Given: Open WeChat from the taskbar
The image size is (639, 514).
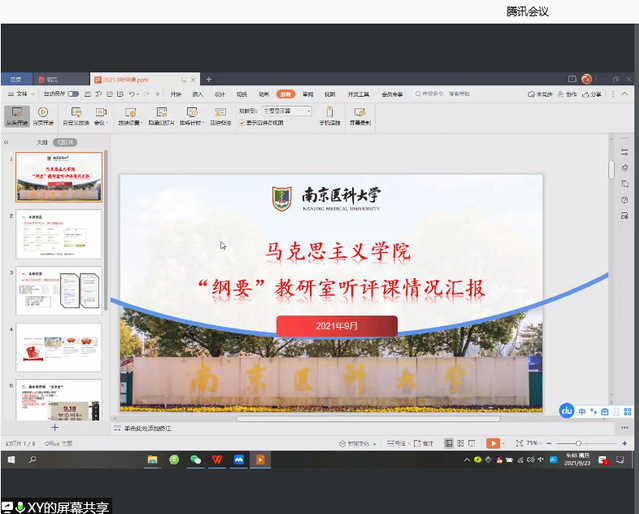Looking at the screenshot, I should click(x=196, y=460).
